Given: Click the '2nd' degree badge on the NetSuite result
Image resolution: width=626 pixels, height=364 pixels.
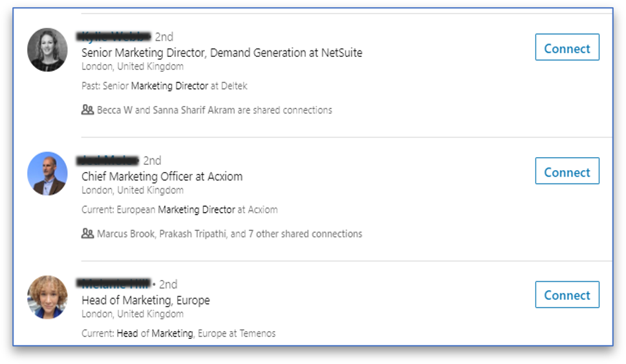Looking at the screenshot, I should click(164, 37).
